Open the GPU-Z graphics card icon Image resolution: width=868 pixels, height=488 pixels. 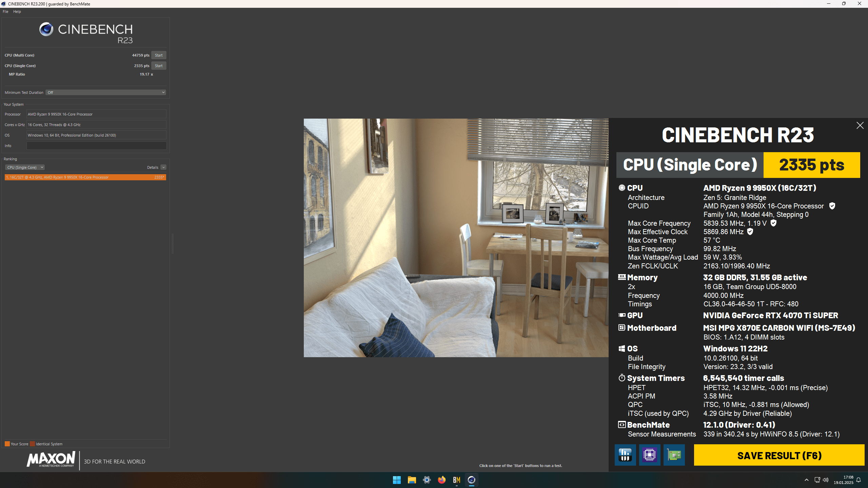(674, 455)
